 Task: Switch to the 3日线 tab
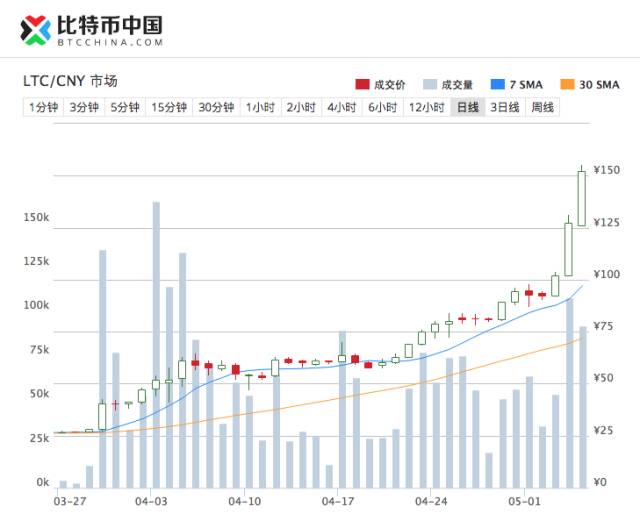click(505, 107)
